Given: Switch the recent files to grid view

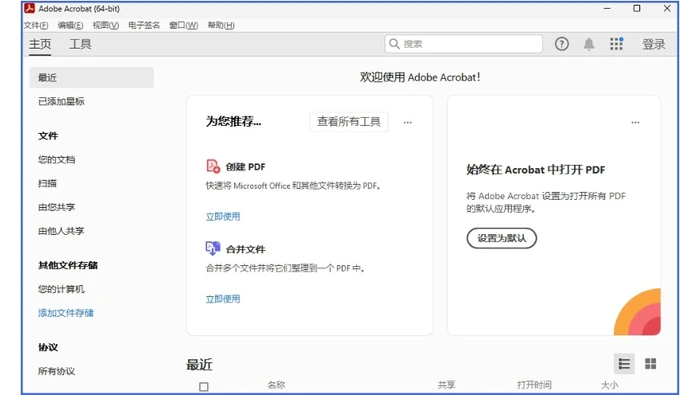Looking at the screenshot, I should tap(650, 364).
